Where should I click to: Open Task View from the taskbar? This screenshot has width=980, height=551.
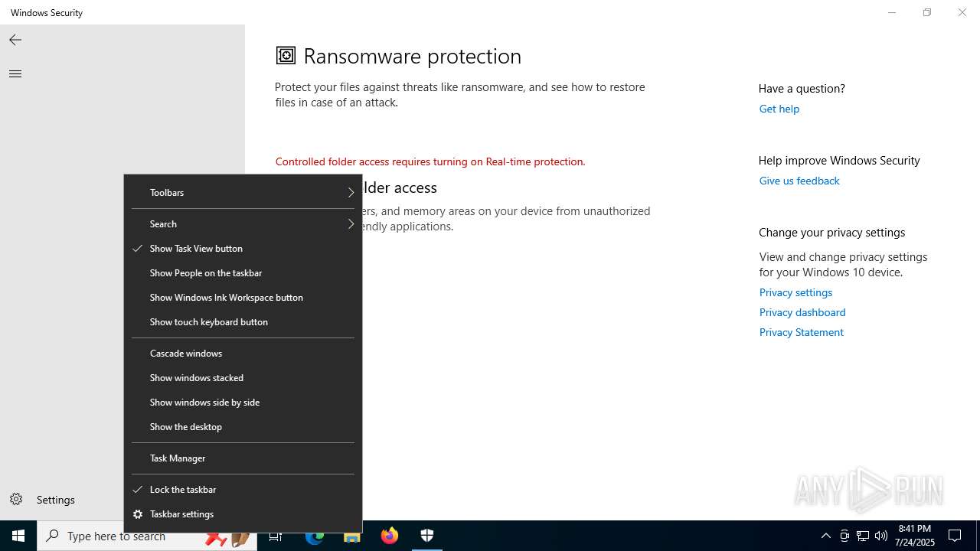[x=276, y=536]
